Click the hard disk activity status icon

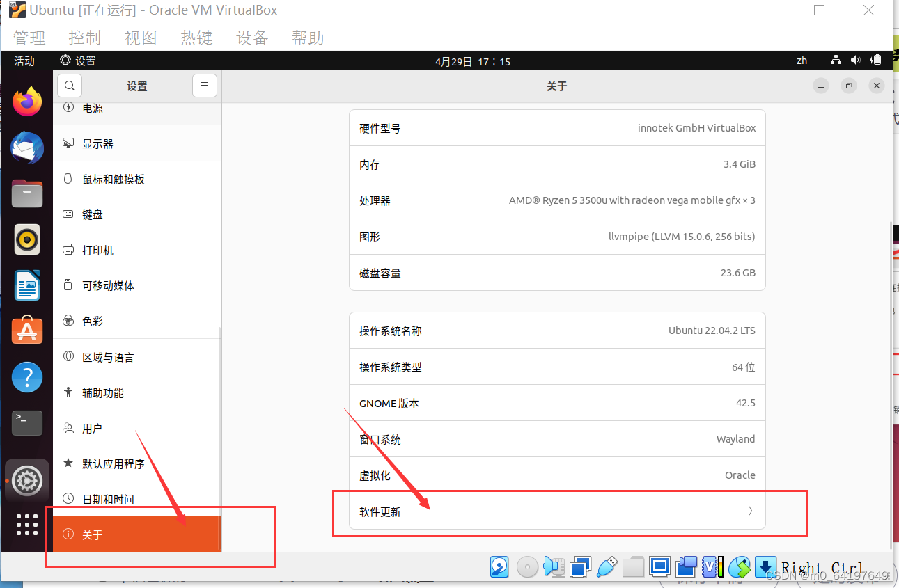point(499,567)
